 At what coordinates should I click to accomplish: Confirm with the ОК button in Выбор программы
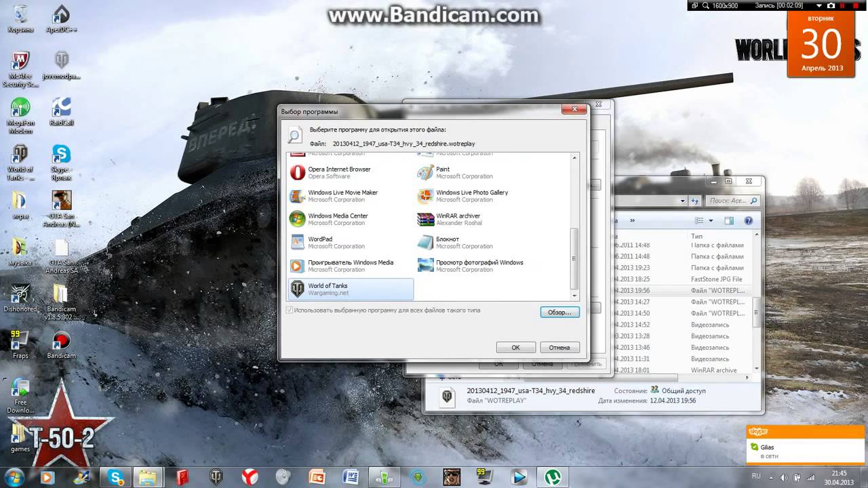[x=515, y=348]
